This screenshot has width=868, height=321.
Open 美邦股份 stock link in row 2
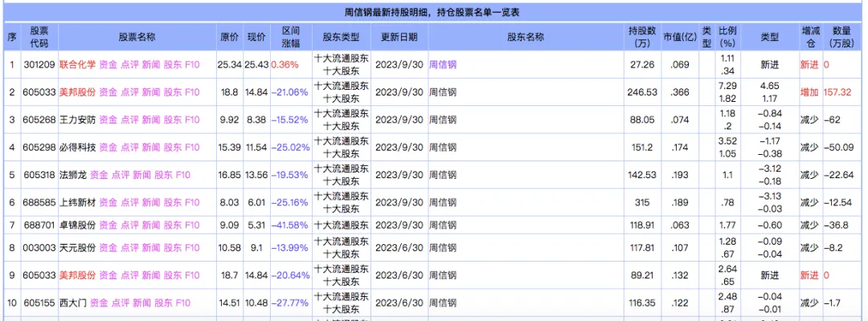click(77, 92)
